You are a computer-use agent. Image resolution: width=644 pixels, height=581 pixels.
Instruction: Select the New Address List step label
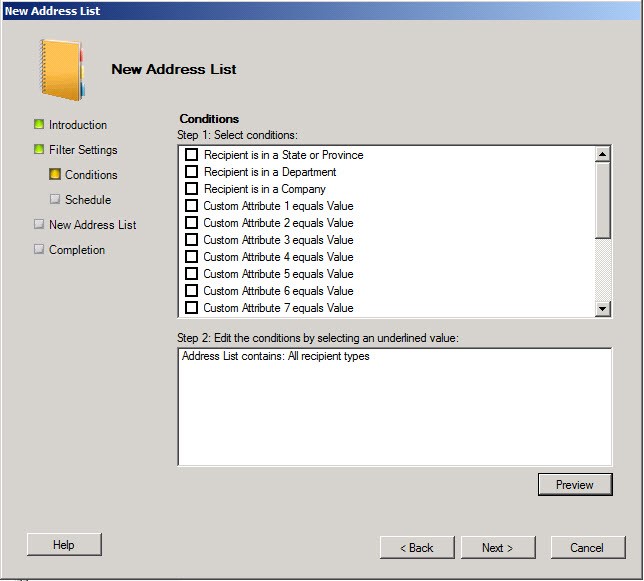coord(93,225)
